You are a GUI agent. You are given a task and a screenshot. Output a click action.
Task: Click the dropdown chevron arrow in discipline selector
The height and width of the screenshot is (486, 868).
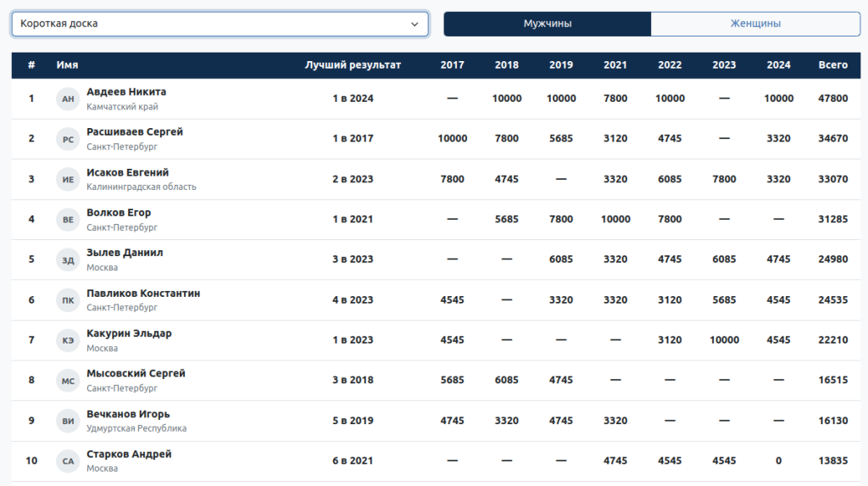tap(415, 25)
